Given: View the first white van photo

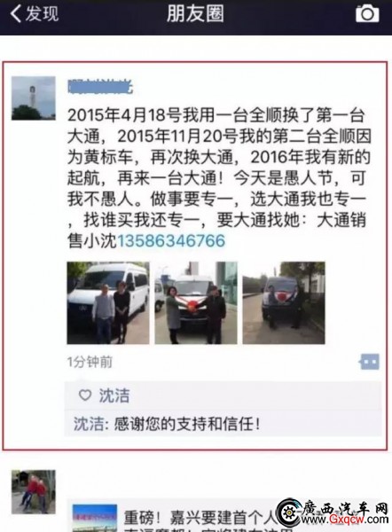Looking at the screenshot, I should [x=108, y=302].
